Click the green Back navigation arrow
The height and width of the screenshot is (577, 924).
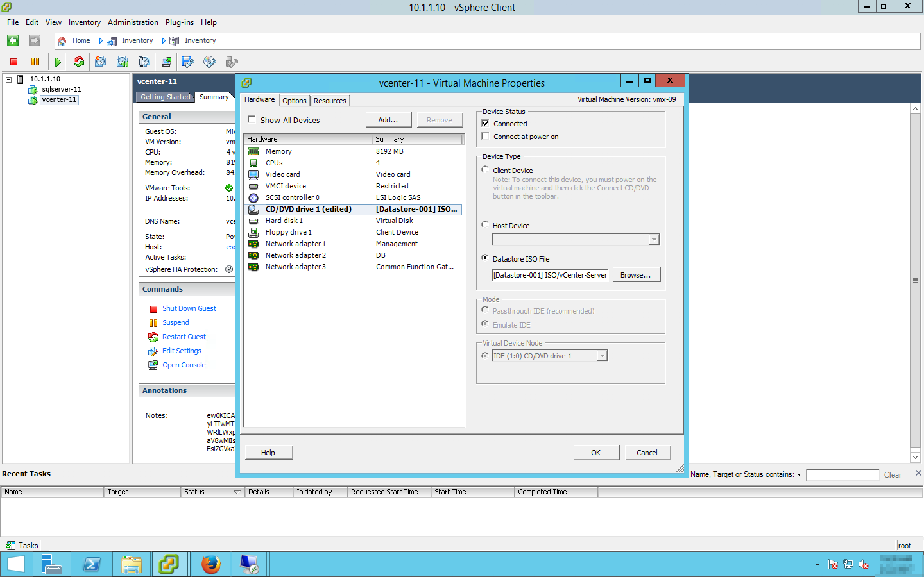click(x=13, y=40)
